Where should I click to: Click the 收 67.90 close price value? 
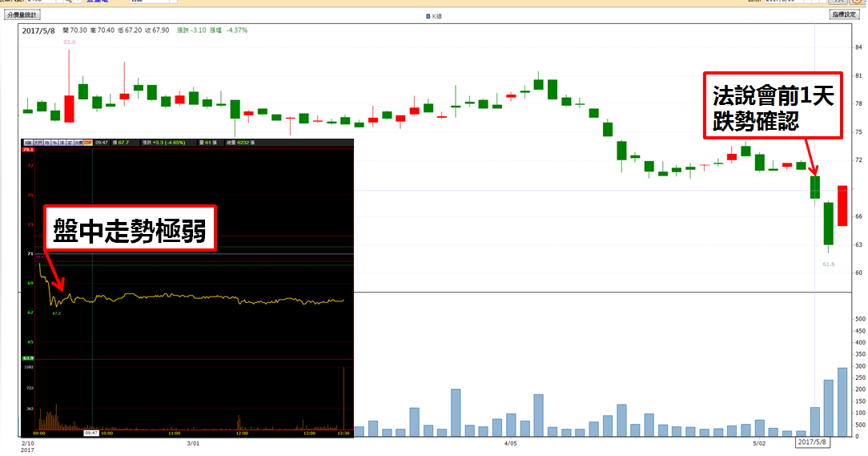(157, 30)
